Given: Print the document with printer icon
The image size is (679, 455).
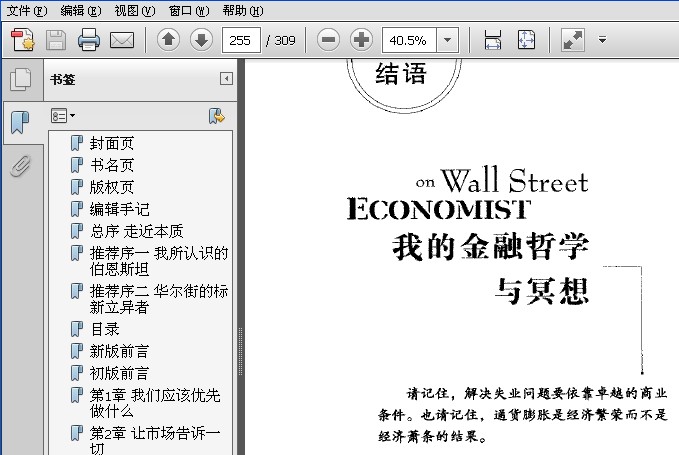Looking at the screenshot, I should 89,40.
